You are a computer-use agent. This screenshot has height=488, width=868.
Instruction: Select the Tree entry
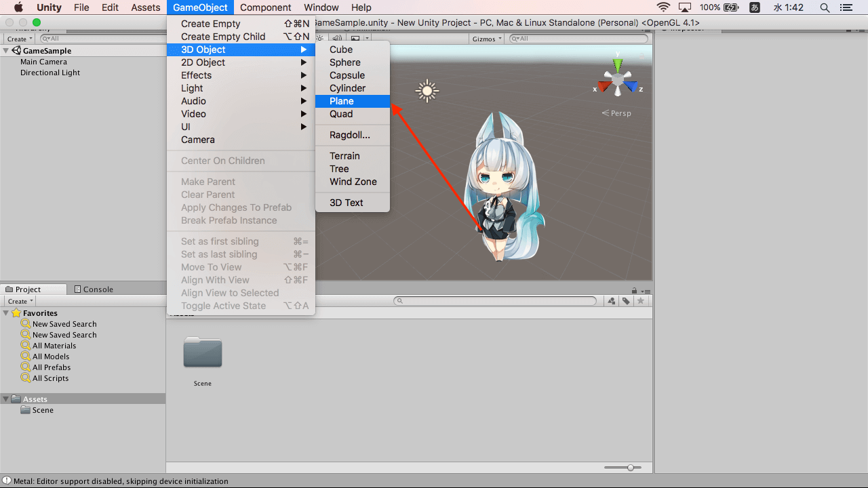[x=352, y=169]
